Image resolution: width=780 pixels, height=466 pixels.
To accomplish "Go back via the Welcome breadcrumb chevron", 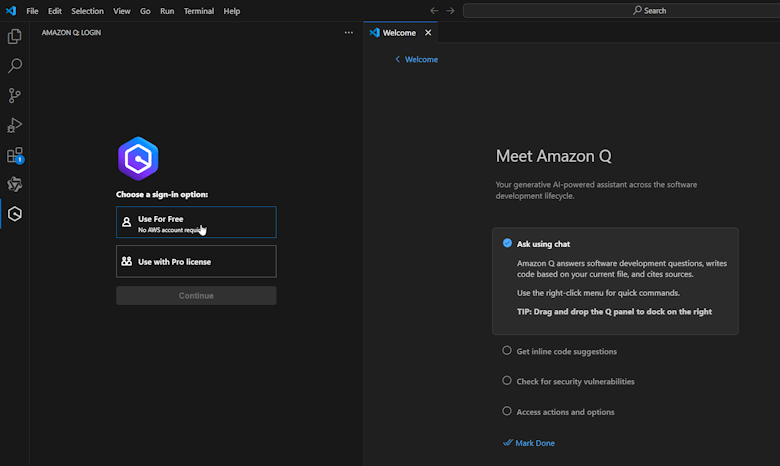I will click(x=398, y=59).
